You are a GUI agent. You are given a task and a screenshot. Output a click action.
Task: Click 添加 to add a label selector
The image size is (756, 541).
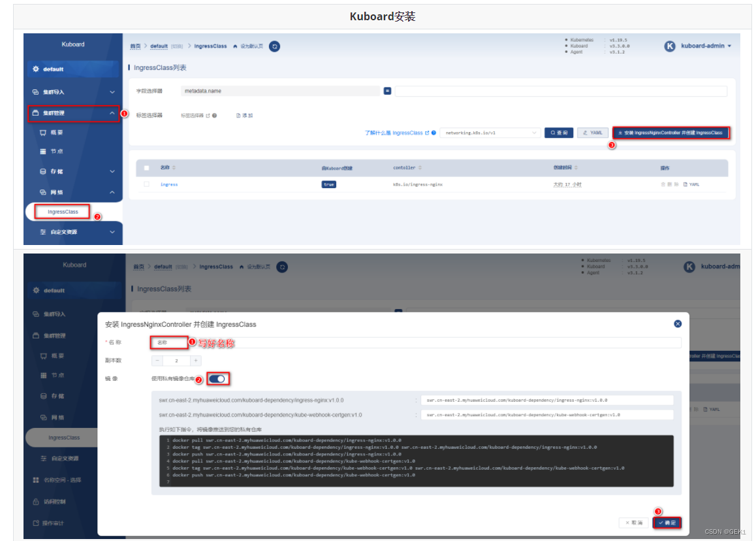[244, 116]
